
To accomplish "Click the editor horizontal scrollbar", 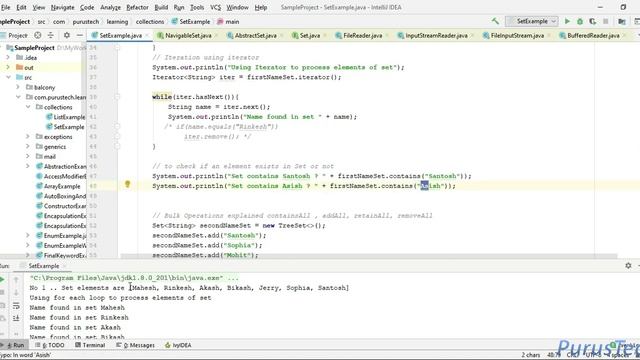I will (369, 256).
